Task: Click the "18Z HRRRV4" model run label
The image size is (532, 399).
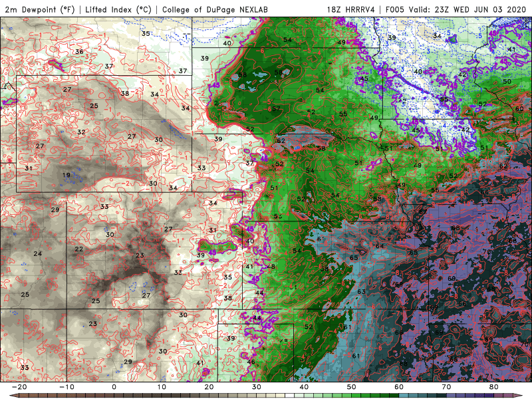Action: [351, 9]
